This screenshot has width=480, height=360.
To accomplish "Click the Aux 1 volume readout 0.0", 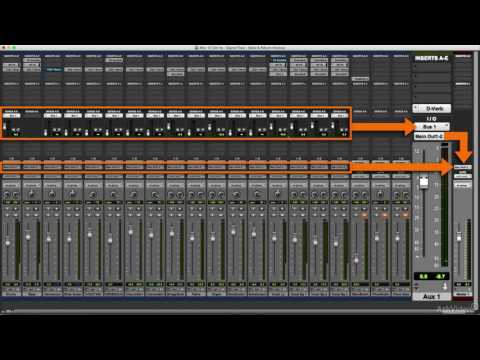I will (x=423, y=276).
